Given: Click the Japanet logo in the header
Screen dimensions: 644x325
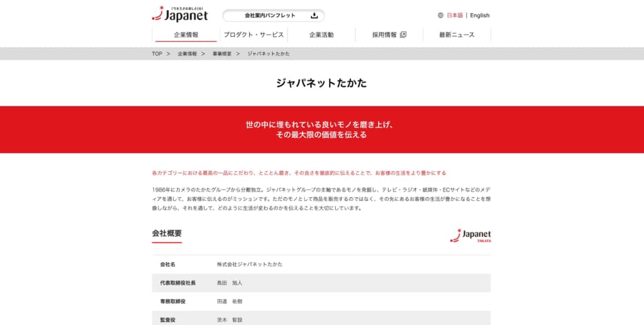Looking at the screenshot, I should (180, 14).
